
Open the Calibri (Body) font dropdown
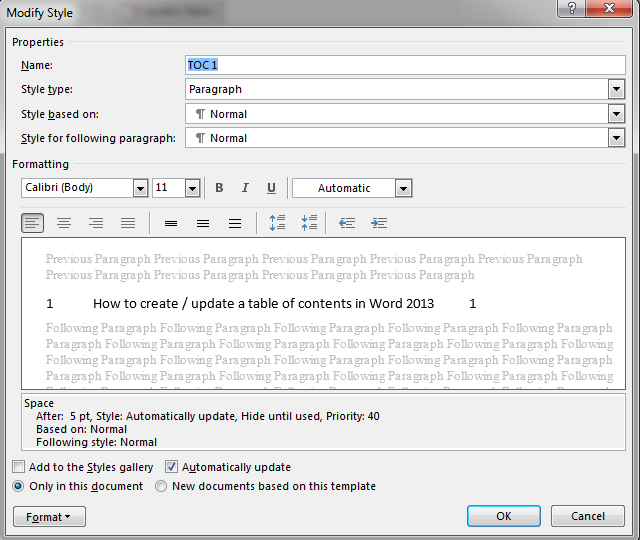140,188
